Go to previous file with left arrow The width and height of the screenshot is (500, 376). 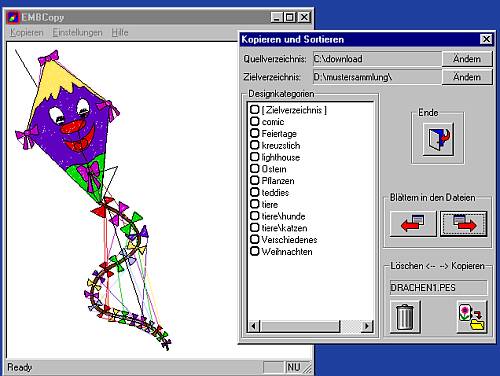pyautogui.click(x=413, y=224)
